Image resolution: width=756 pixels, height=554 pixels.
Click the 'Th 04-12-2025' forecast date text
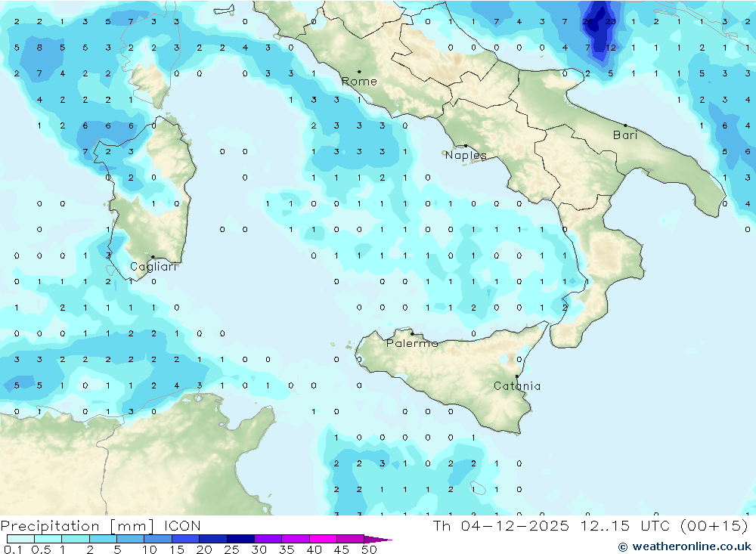tap(501, 525)
